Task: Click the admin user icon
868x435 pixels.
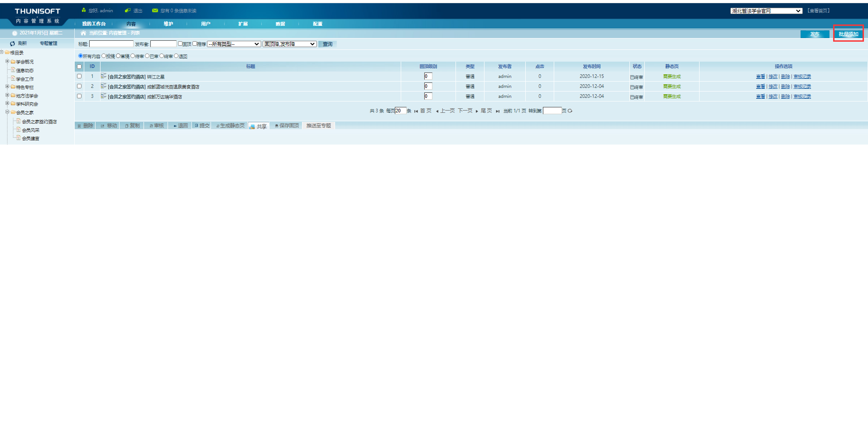Action: point(84,10)
